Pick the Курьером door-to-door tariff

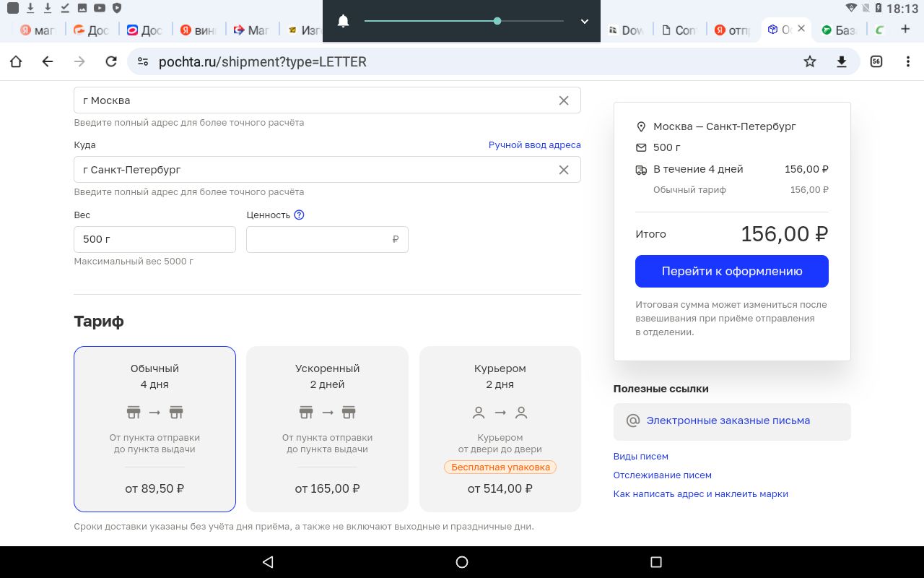coord(500,428)
